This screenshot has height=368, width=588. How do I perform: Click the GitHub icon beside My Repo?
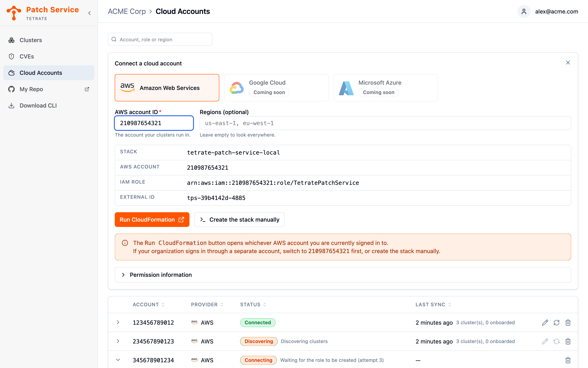11,89
